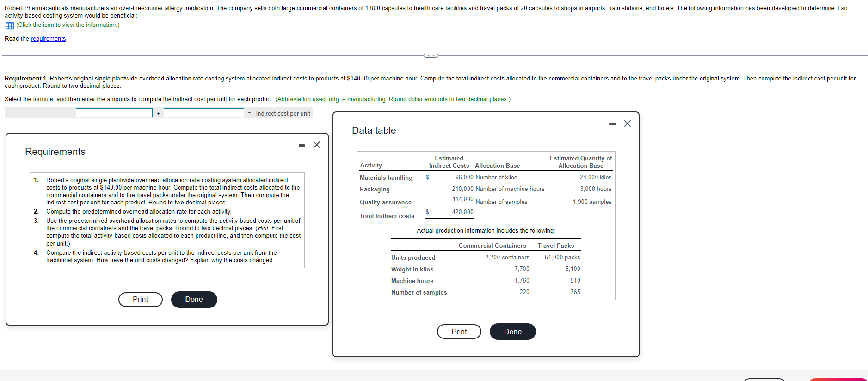
Task: Click the Estimated Indirect Costs column header
Action: click(449, 162)
